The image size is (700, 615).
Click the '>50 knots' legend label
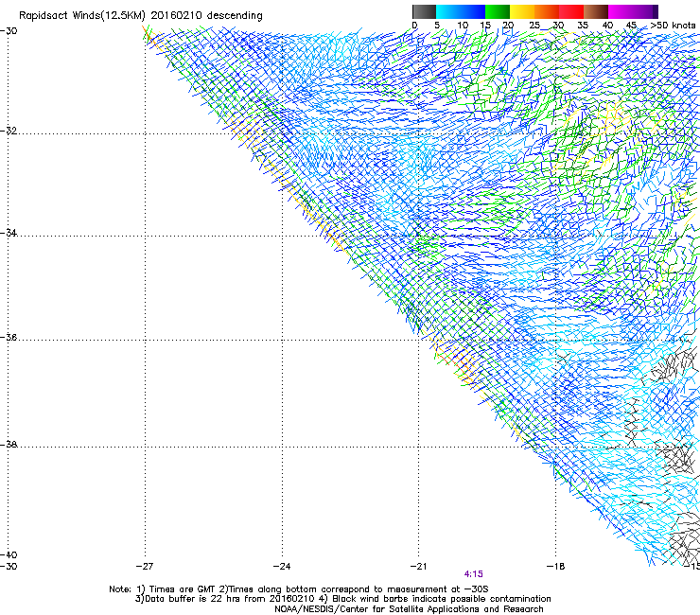pyautogui.click(x=673, y=25)
